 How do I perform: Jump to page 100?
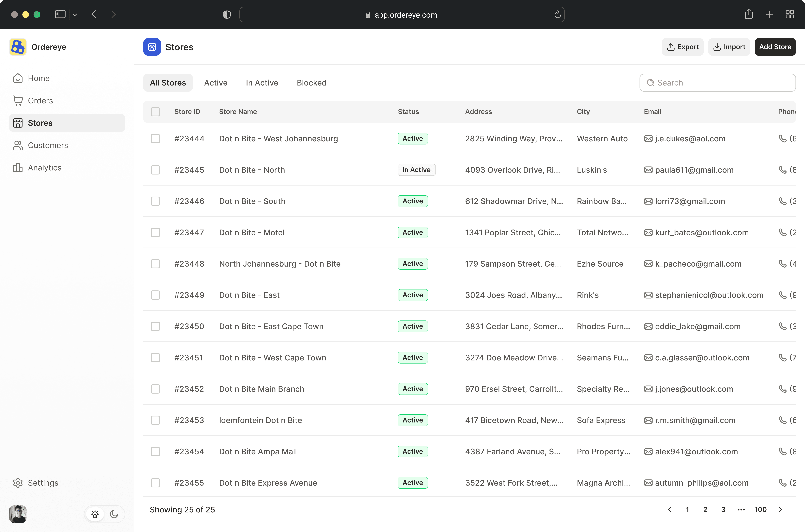(x=761, y=510)
